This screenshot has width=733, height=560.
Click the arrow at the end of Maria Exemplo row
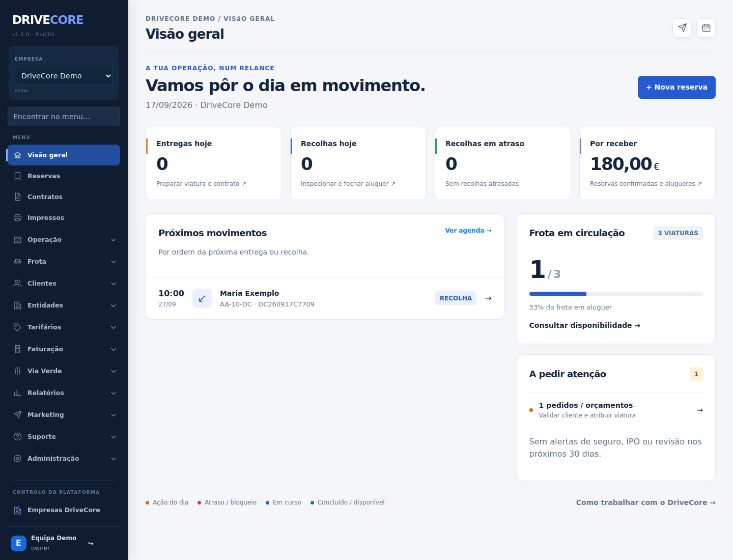(488, 298)
